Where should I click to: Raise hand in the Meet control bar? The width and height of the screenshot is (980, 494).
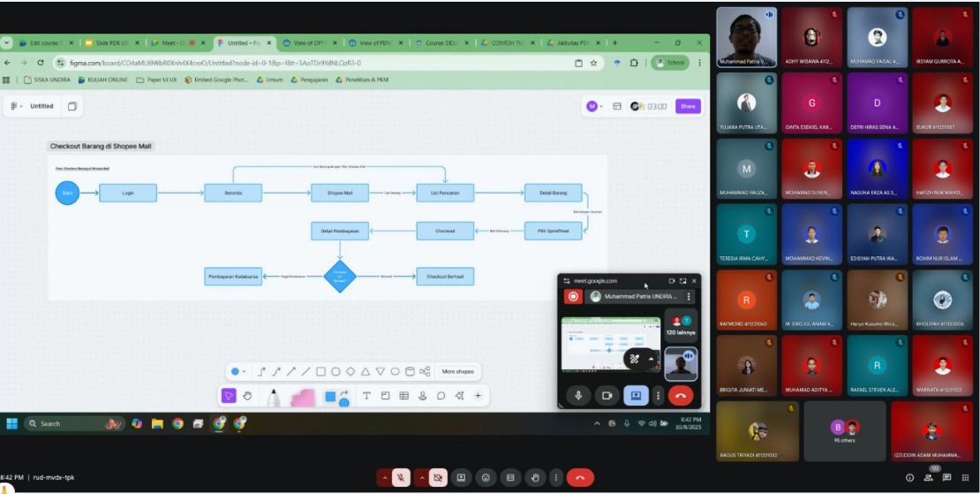click(x=535, y=478)
